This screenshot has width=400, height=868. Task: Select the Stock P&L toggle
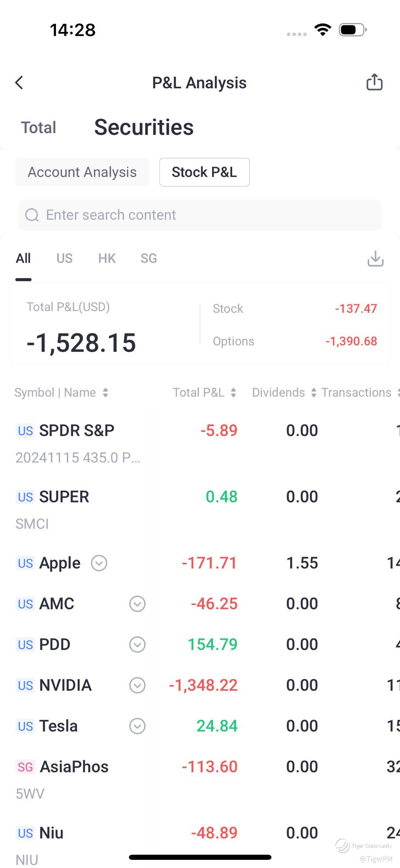[204, 172]
